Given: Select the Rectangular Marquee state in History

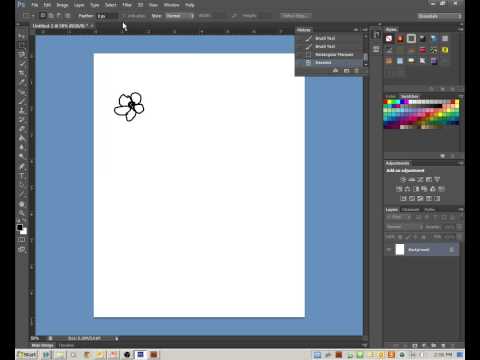Looking at the screenshot, I should (x=330, y=54).
